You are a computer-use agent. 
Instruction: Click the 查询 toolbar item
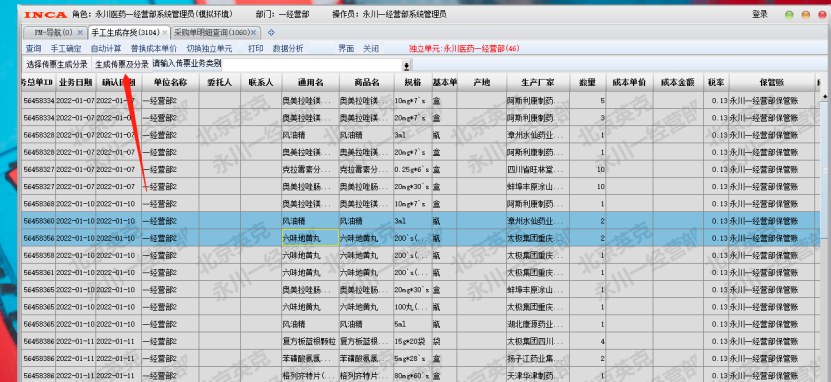click(33, 49)
